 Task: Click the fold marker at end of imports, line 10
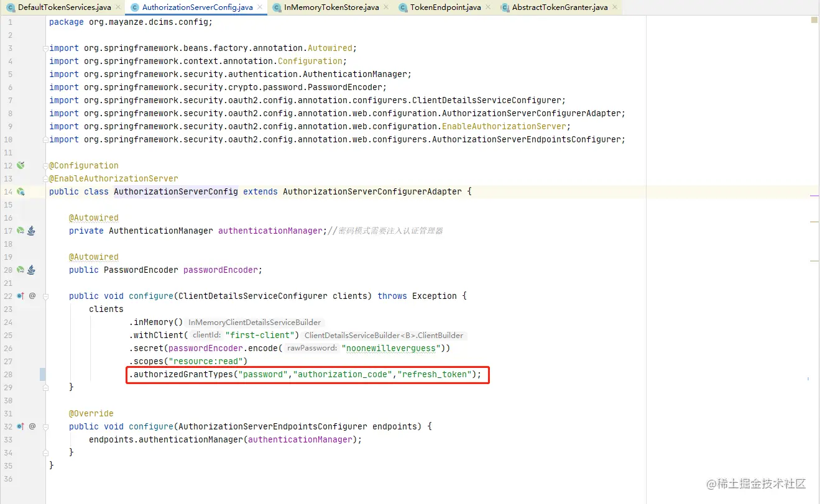(45, 140)
